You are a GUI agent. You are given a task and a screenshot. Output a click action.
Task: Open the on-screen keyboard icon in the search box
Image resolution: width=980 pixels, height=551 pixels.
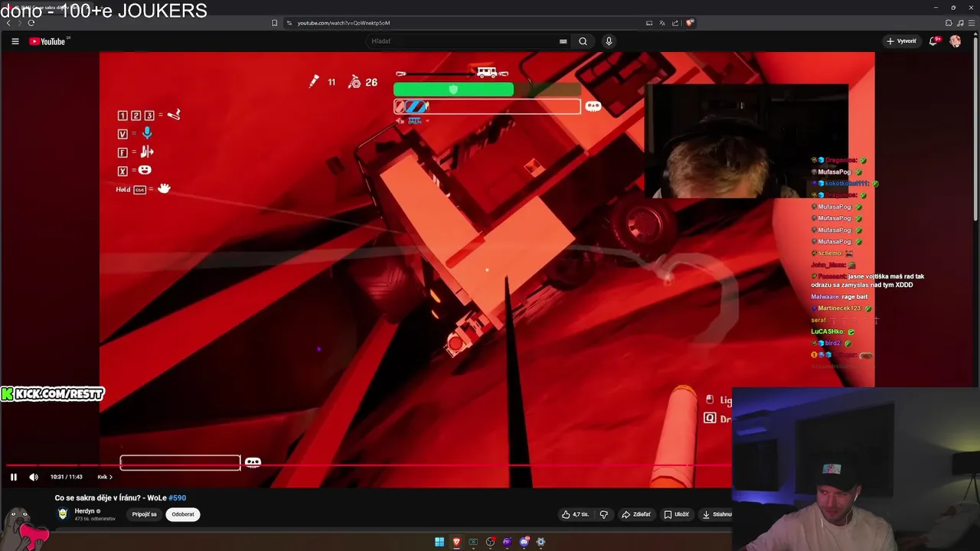tap(563, 41)
